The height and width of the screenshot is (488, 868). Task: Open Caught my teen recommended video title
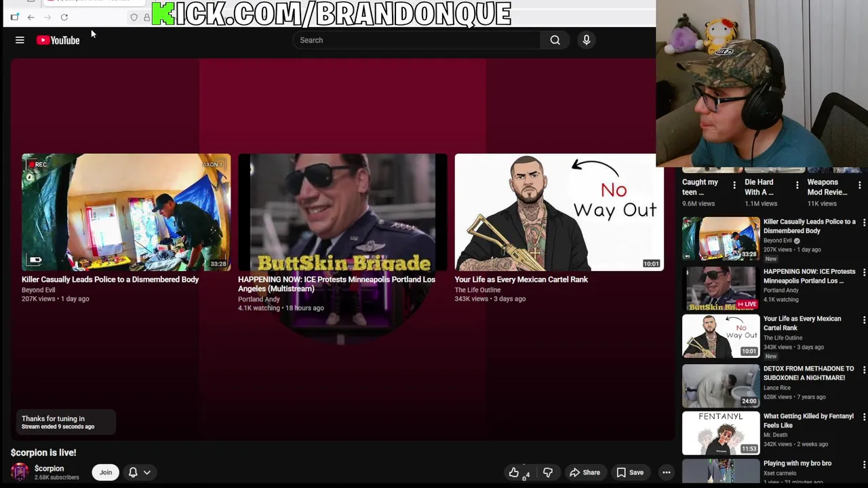700,187
